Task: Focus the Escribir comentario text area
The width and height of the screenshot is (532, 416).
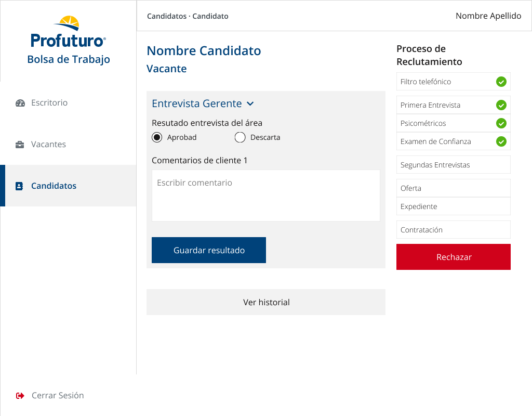Action: (x=266, y=196)
